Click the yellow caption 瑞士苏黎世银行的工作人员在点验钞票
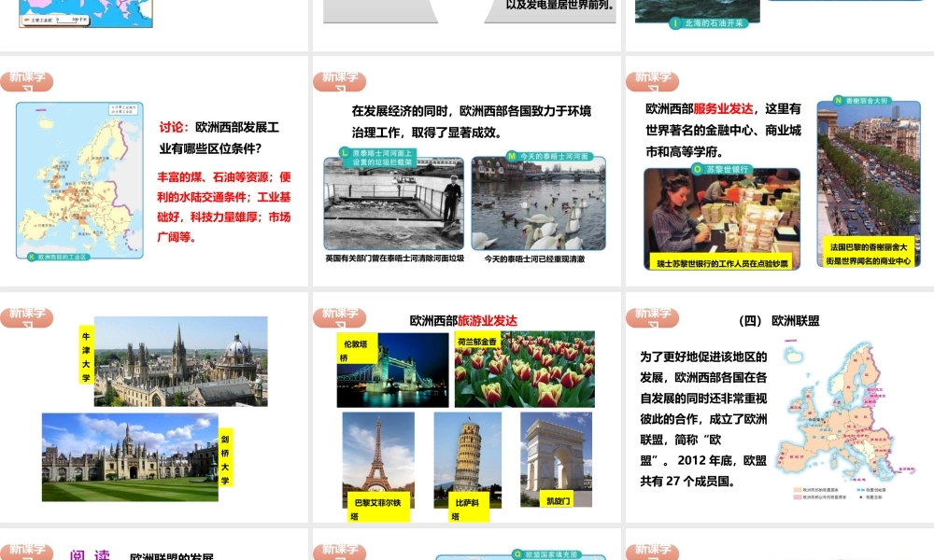 (x=722, y=263)
